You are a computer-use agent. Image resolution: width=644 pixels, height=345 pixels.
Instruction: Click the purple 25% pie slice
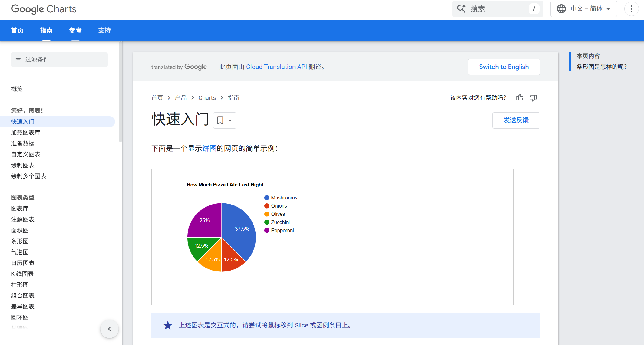click(x=204, y=220)
